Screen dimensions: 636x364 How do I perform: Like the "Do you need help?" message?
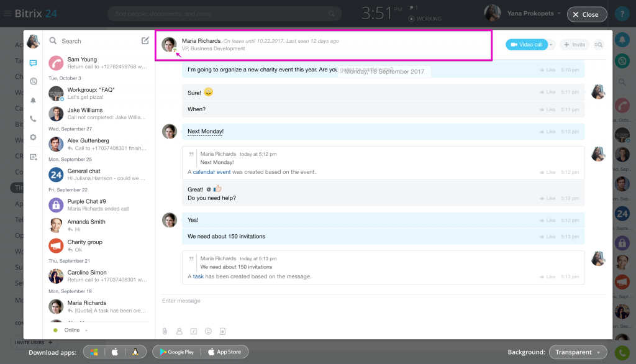click(x=547, y=198)
